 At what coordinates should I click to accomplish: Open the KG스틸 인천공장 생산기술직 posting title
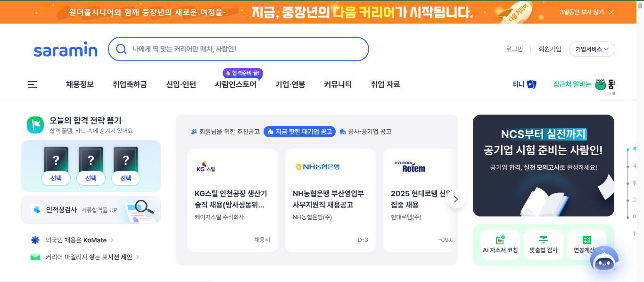231,199
